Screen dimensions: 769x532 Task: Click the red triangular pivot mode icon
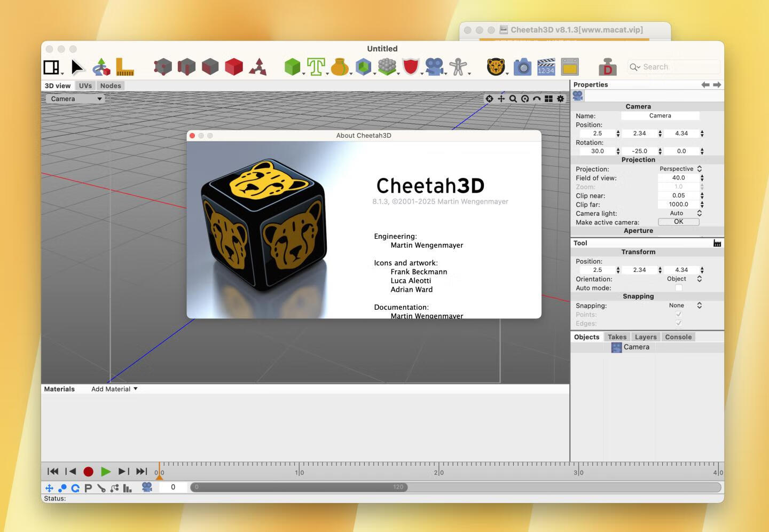(257, 67)
